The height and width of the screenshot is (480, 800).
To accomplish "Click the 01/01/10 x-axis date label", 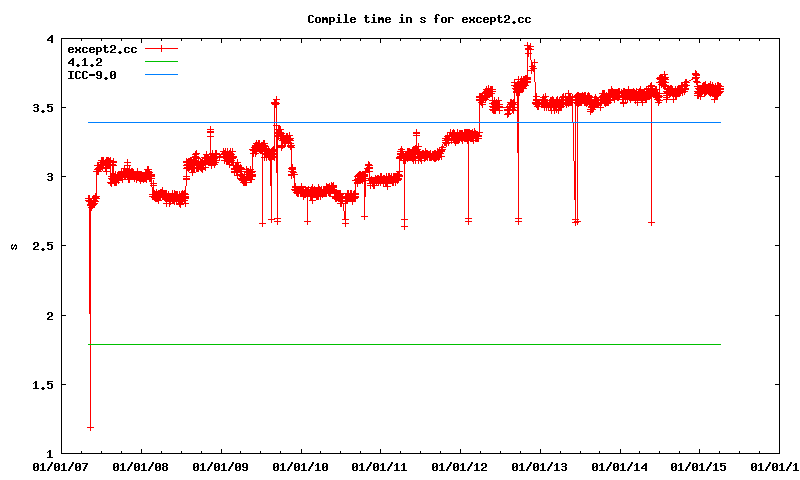I will [300, 466].
